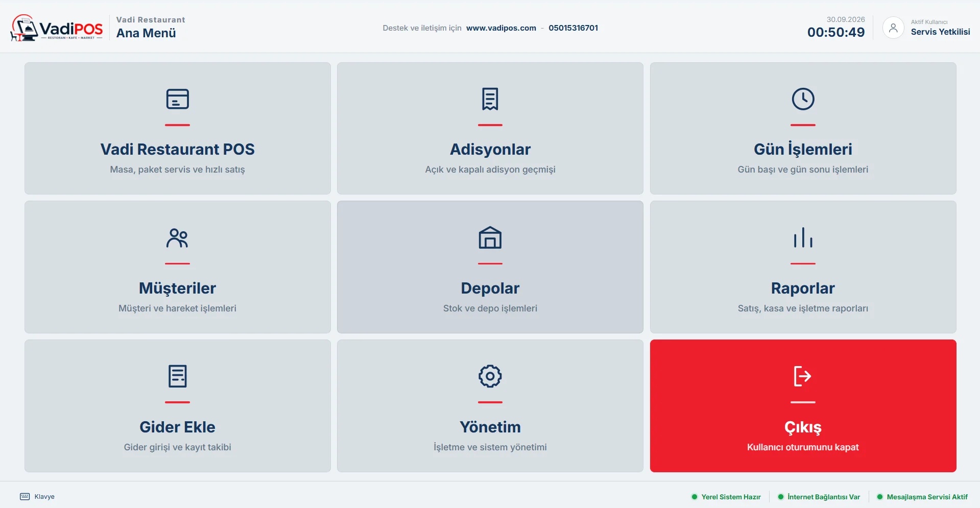Click the Gider Ekle document icon

(177, 376)
